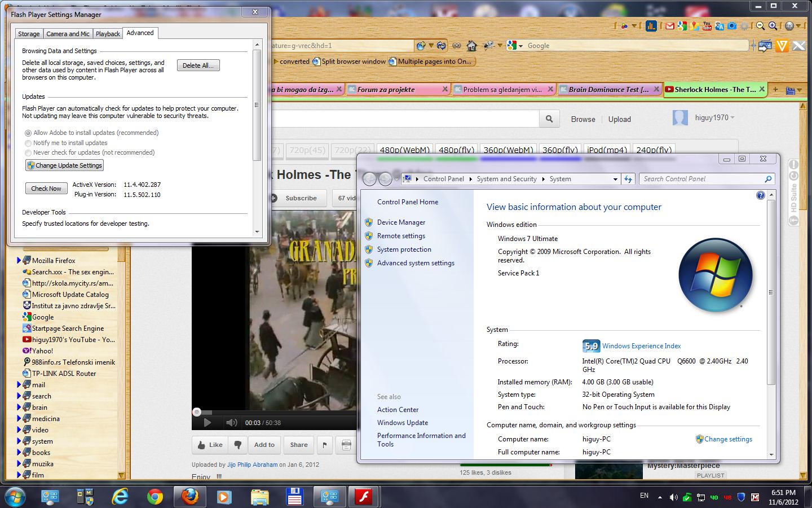Click the Control Panel help question icon

coord(760,195)
